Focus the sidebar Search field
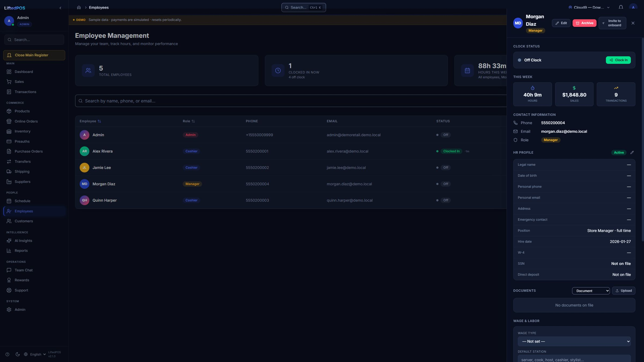Screen dimensions: 644x362 click(x=34, y=40)
